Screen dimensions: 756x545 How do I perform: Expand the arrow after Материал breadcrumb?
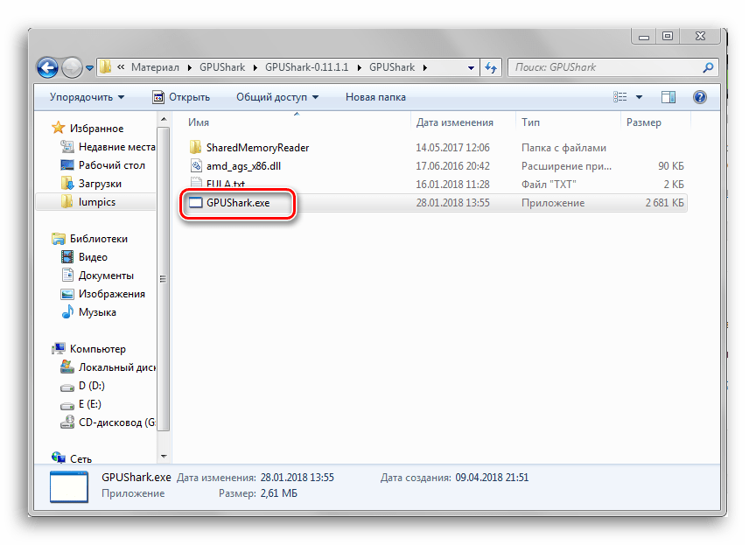tap(190, 67)
